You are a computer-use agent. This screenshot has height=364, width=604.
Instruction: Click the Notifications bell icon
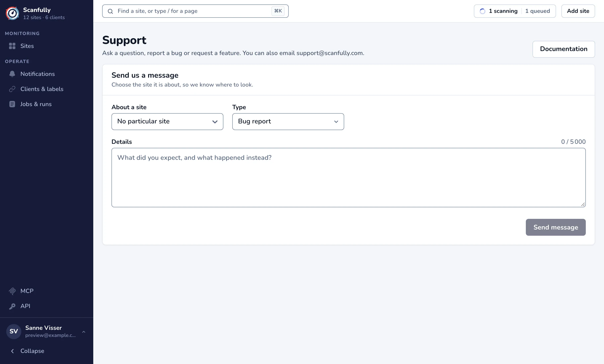[x=12, y=74]
